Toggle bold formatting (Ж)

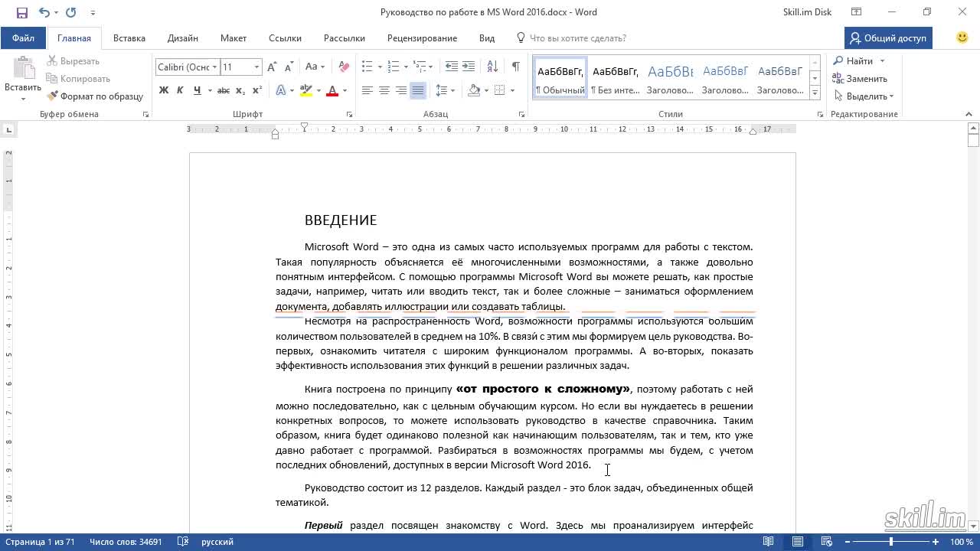click(x=163, y=90)
